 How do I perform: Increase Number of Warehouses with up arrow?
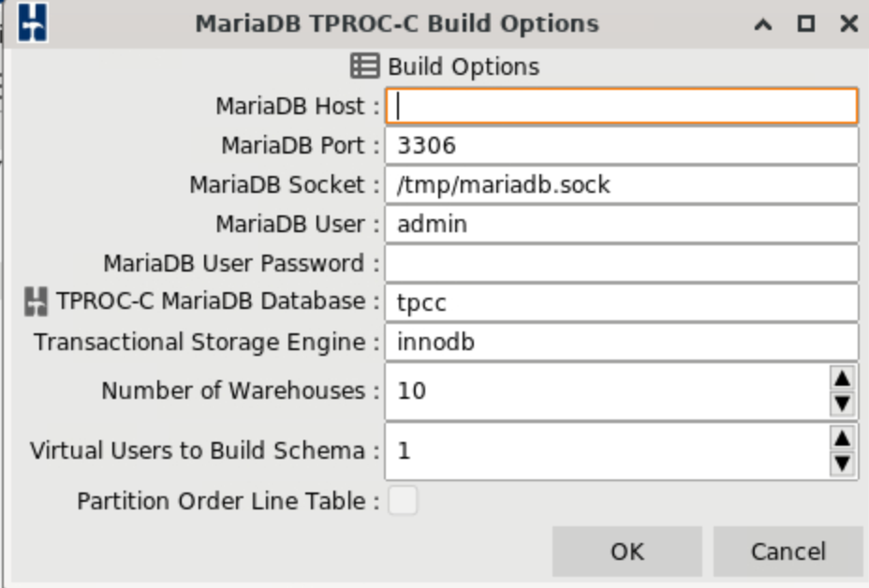click(843, 378)
